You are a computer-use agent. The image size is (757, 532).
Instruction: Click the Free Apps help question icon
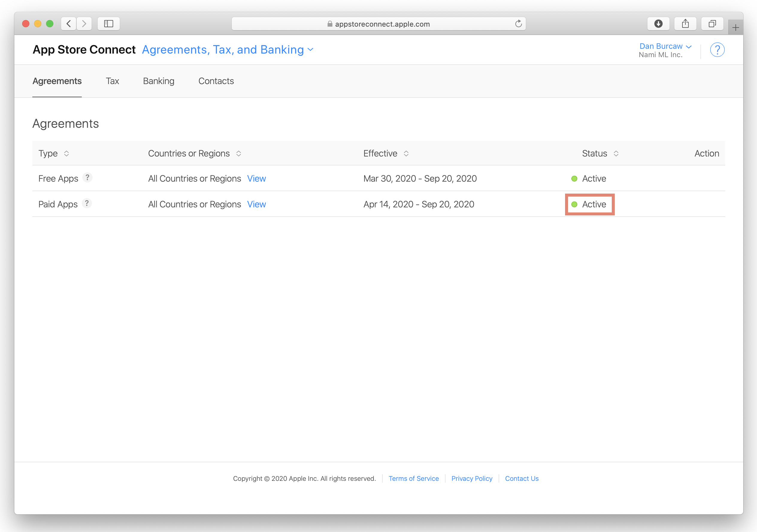click(x=87, y=177)
